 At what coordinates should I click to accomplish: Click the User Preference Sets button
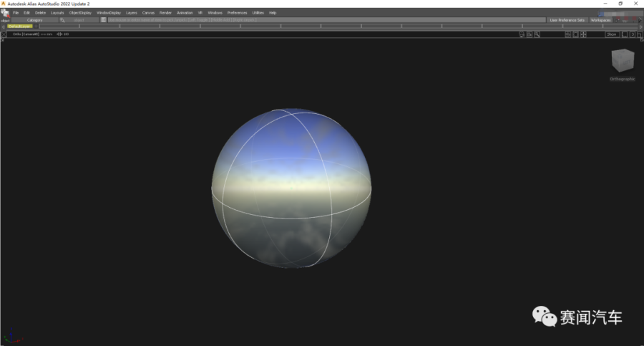tap(566, 20)
